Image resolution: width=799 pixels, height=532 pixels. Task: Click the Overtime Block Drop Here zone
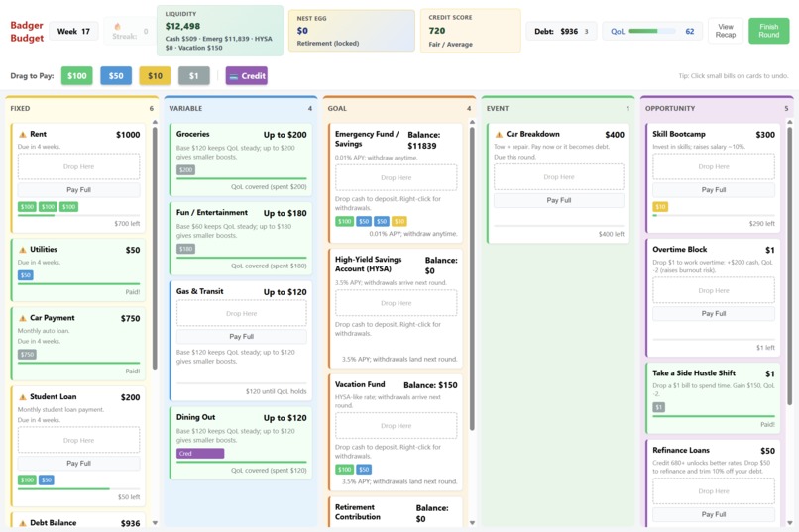click(714, 290)
